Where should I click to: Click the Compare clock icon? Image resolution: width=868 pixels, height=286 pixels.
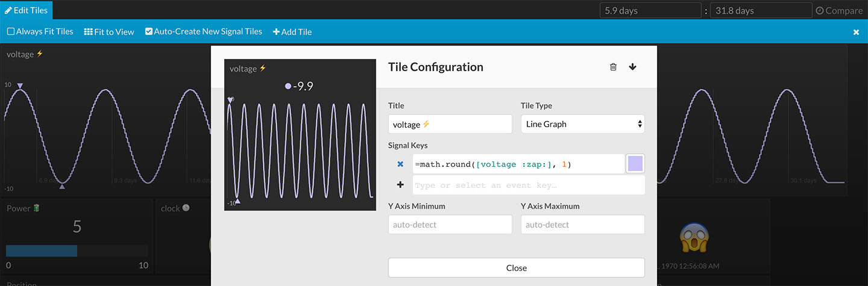pos(819,11)
